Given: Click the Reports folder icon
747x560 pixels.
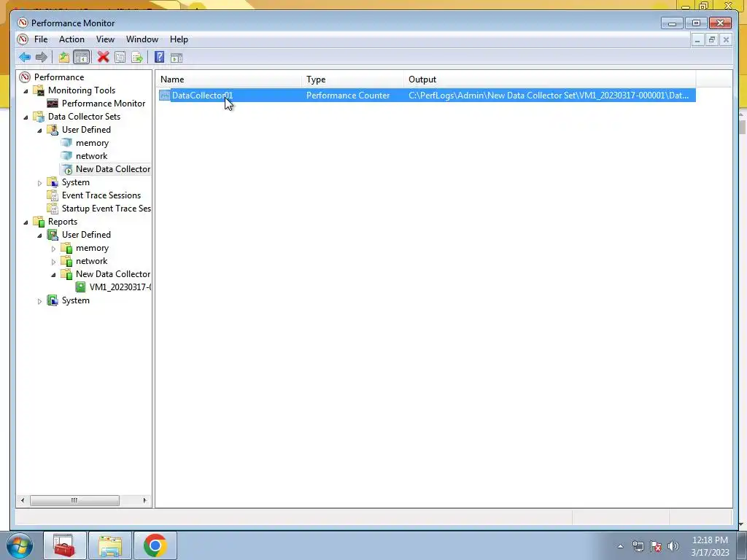Looking at the screenshot, I should [39, 222].
